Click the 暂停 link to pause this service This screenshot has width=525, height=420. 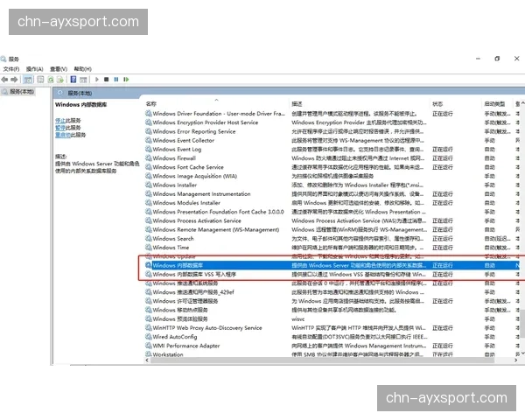coord(60,128)
